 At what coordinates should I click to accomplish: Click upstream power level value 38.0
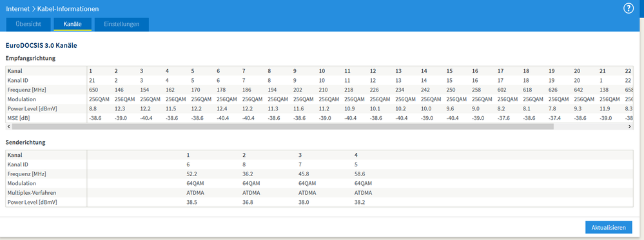(304, 202)
